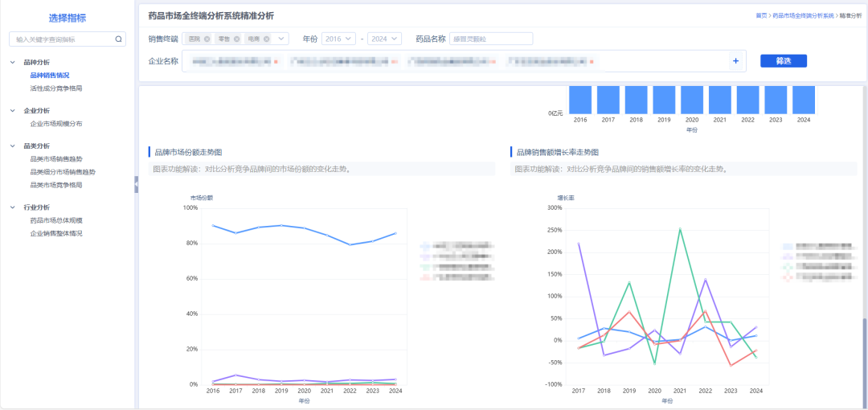
Task: Remove the second company name tag
Action: pos(395,61)
